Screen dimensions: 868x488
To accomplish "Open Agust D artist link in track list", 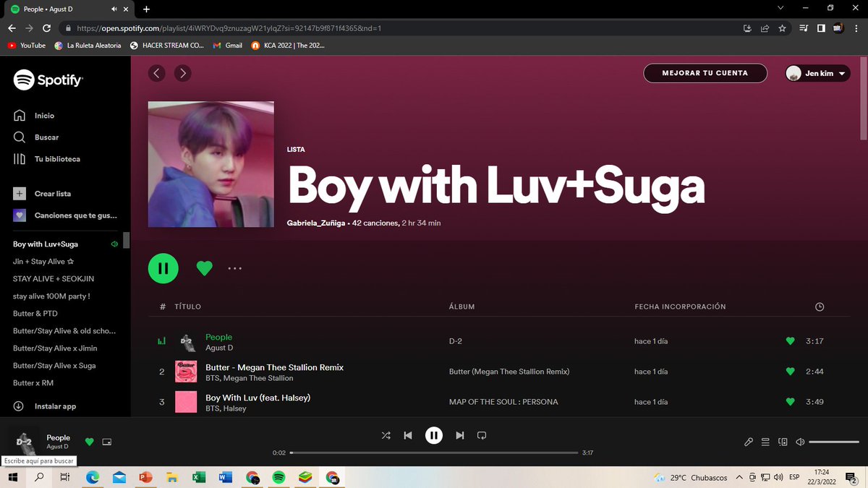I will click(x=219, y=348).
